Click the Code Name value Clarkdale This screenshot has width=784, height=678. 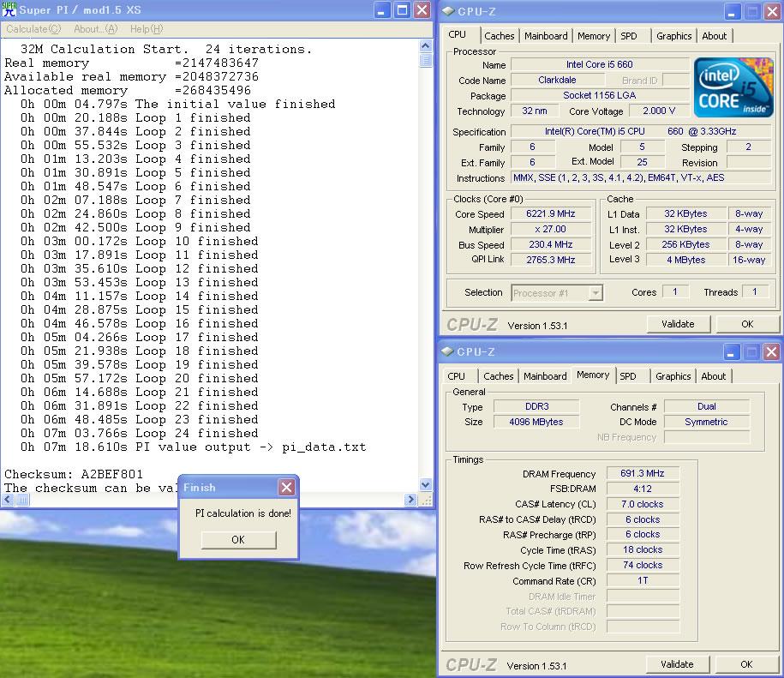[557, 80]
